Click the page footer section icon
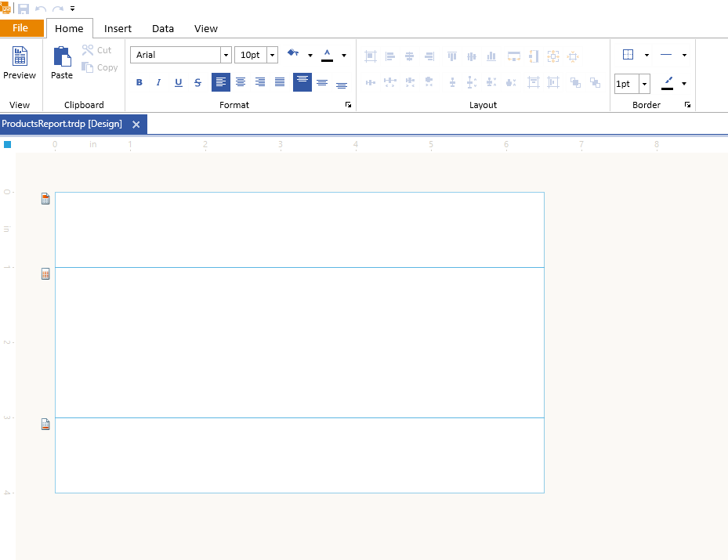 pos(45,425)
